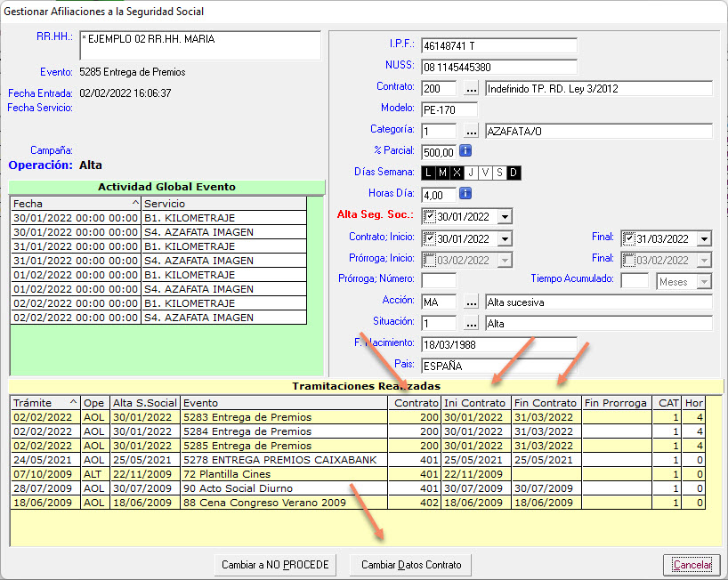This screenshot has height=580, width=728.
Task: Click the Cancelar button
Action: click(x=692, y=565)
